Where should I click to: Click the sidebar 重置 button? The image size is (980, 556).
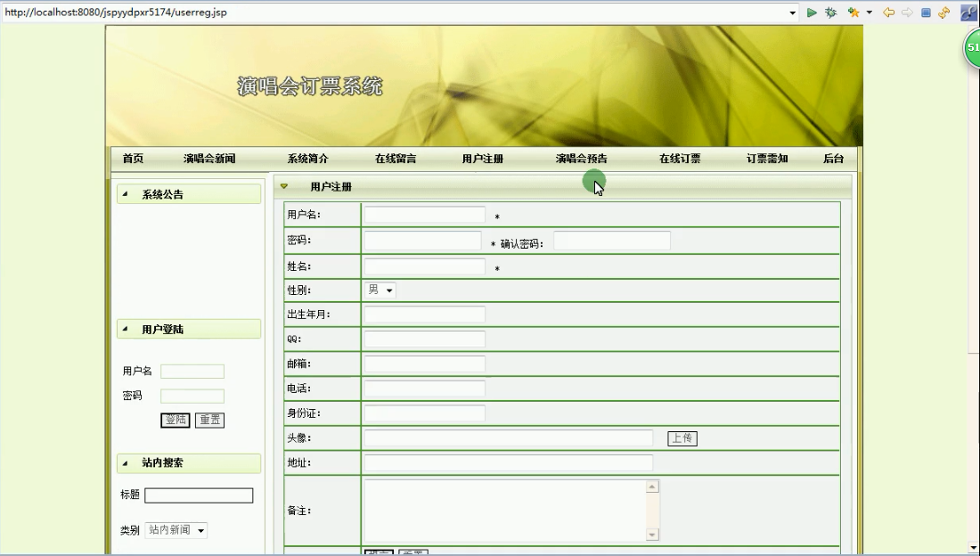(x=209, y=421)
